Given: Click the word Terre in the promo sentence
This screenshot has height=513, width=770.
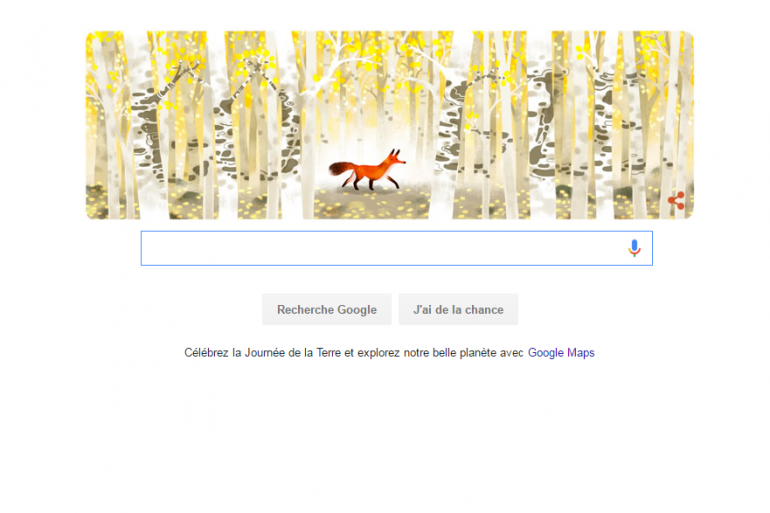Looking at the screenshot, I should tap(329, 352).
